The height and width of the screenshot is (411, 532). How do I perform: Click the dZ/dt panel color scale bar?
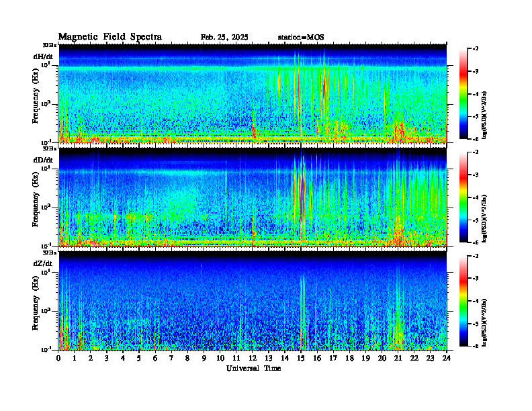(x=463, y=300)
